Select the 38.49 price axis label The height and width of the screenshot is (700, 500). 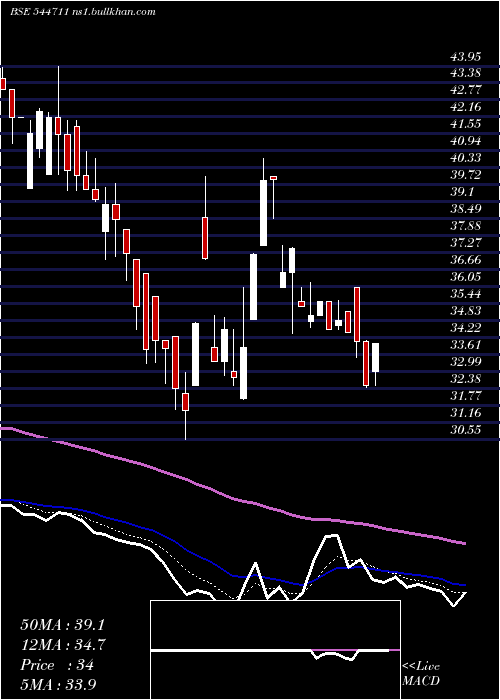[x=466, y=209]
